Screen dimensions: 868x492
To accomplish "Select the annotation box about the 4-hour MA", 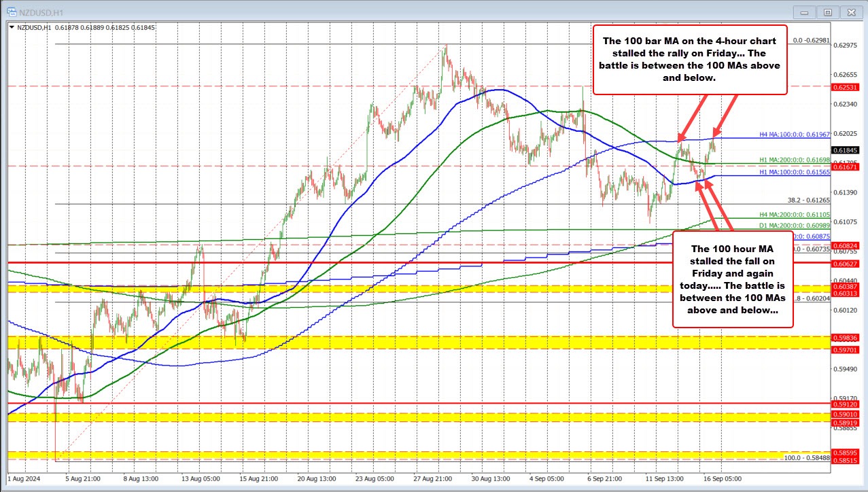I will 691,58.
